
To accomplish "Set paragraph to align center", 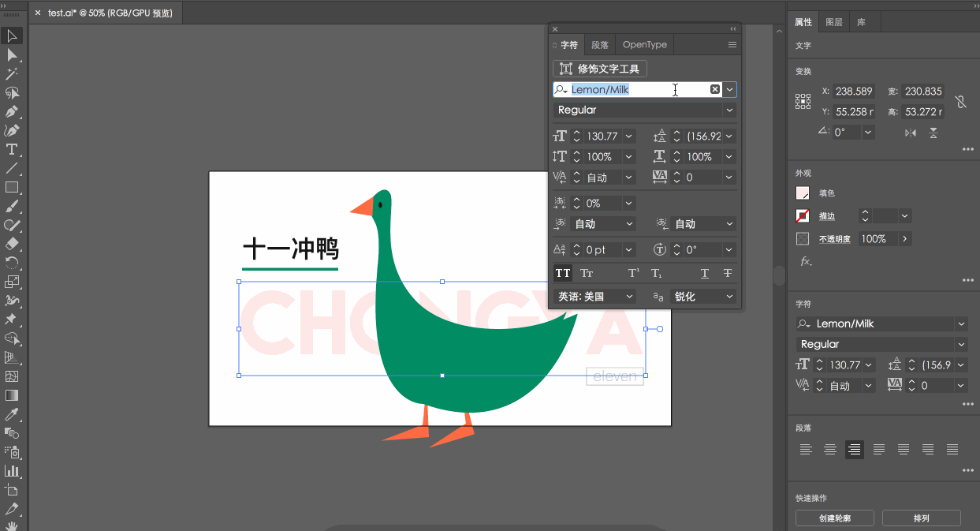I will [830, 449].
